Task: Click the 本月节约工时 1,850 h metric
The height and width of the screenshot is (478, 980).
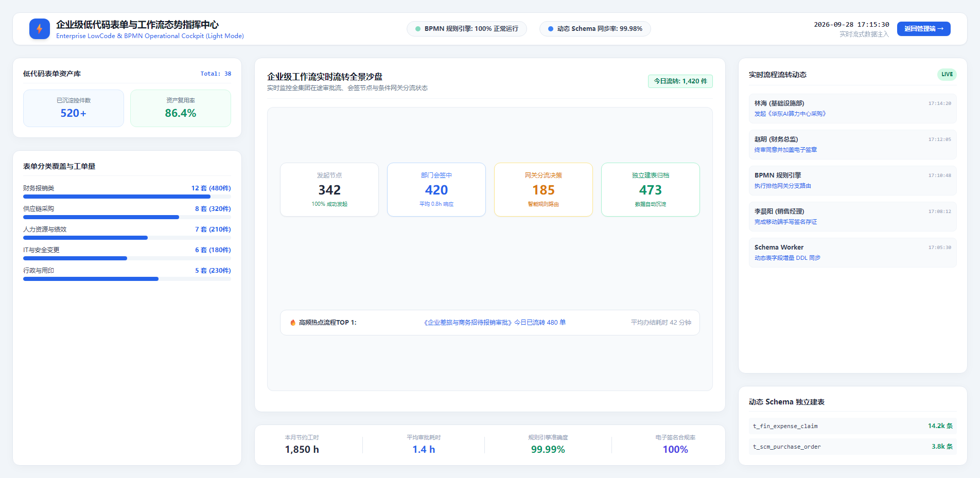Action: (x=302, y=445)
